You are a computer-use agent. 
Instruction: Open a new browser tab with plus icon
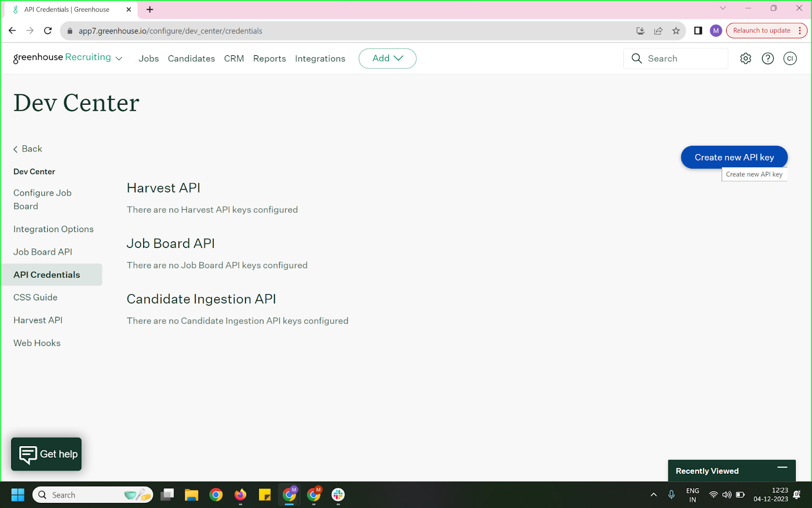pyautogui.click(x=150, y=9)
